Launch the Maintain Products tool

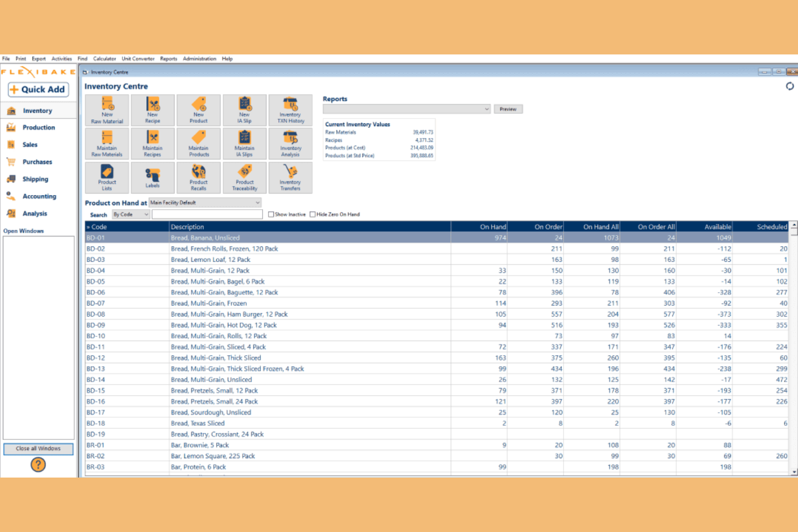click(198, 144)
